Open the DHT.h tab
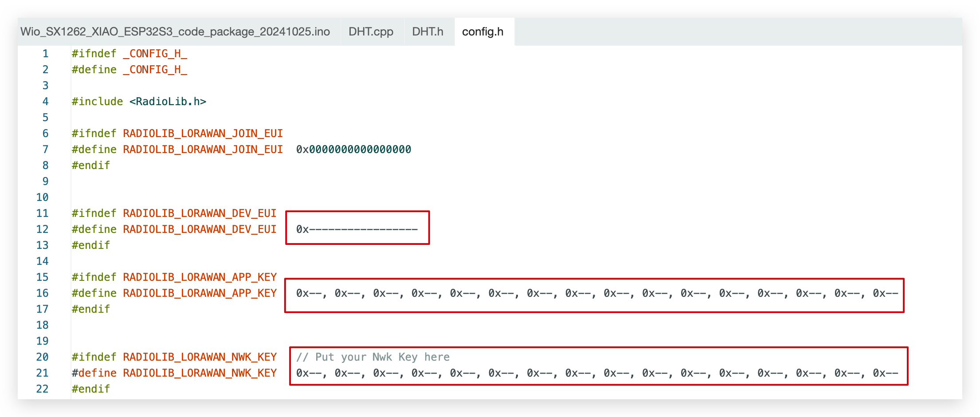The image size is (980, 417). [427, 32]
